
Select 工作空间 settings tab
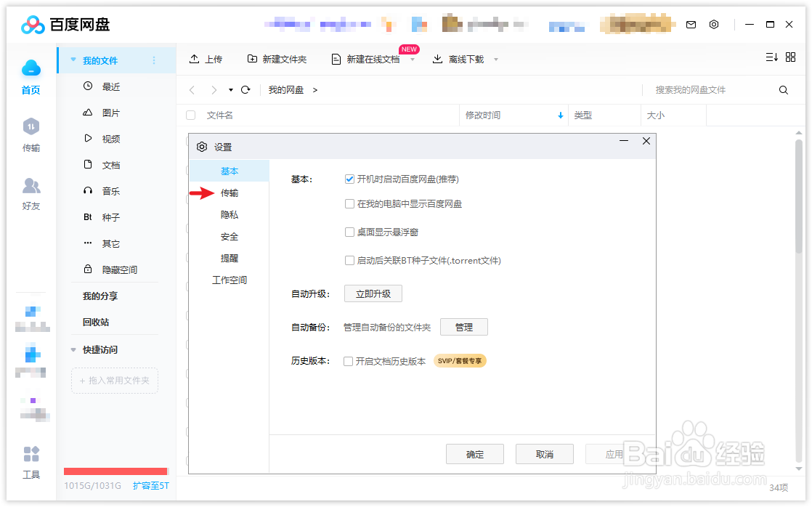coord(230,280)
